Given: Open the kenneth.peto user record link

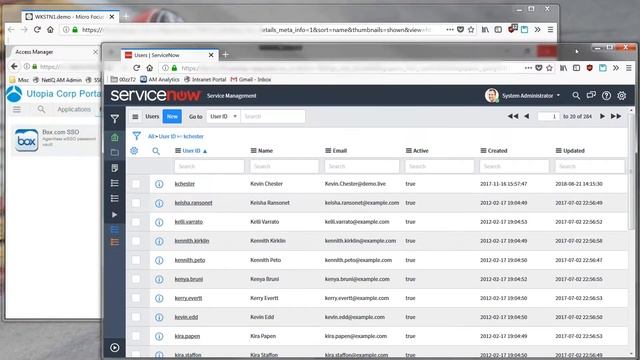Looking at the screenshot, I should pyautogui.click(x=190, y=260).
